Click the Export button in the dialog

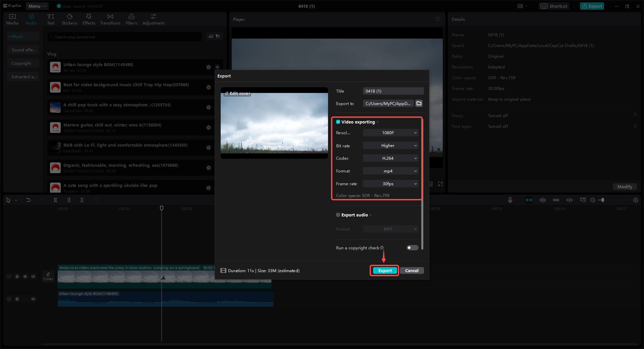(384, 270)
